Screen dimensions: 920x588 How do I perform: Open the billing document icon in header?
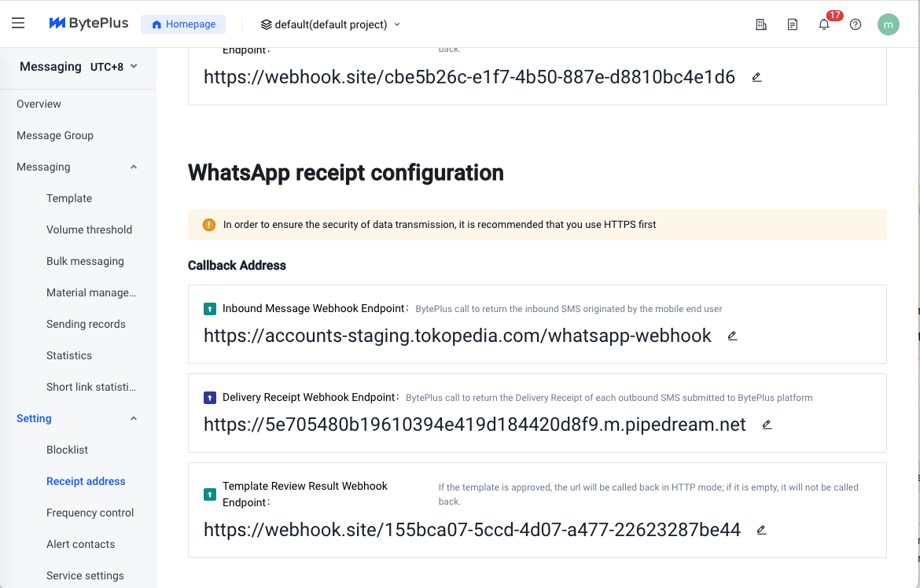(793, 24)
